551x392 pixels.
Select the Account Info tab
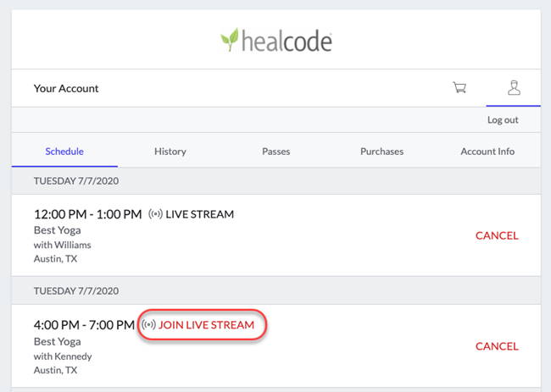pyautogui.click(x=487, y=152)
